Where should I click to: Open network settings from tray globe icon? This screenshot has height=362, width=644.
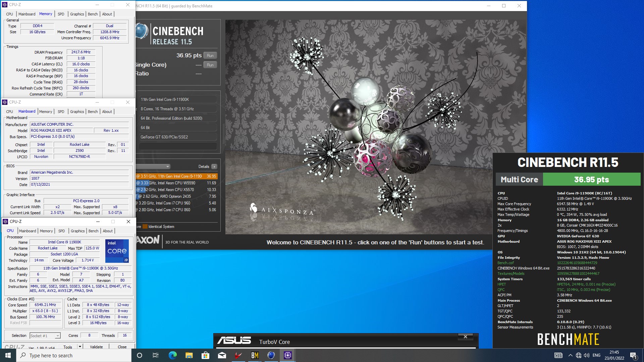coord(578,355)
